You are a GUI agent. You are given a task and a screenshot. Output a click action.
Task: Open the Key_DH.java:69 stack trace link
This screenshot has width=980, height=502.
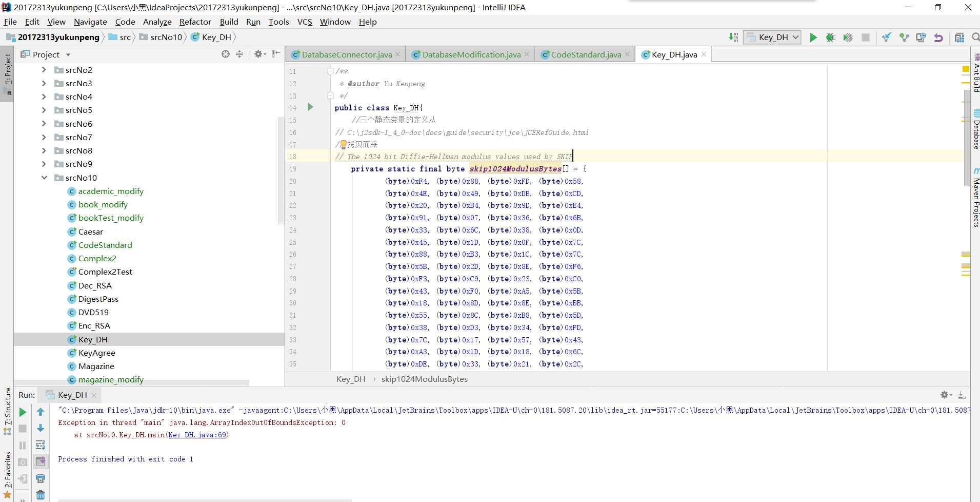pos(197,435)
